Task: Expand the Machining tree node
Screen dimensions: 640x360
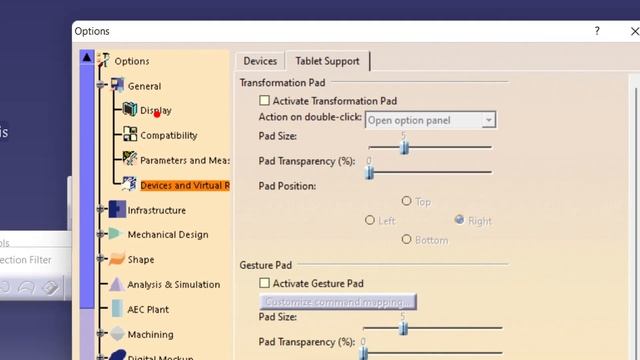Action: [x=100, y=333]
